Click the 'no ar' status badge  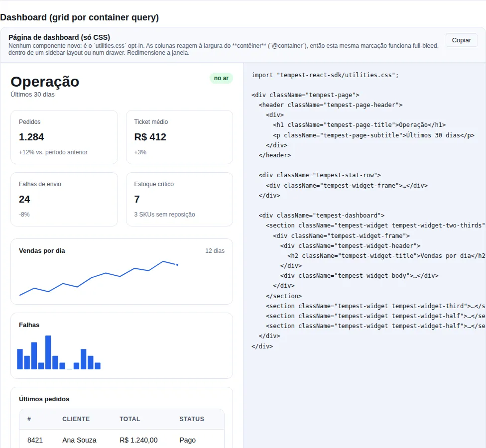pos(221,78)
